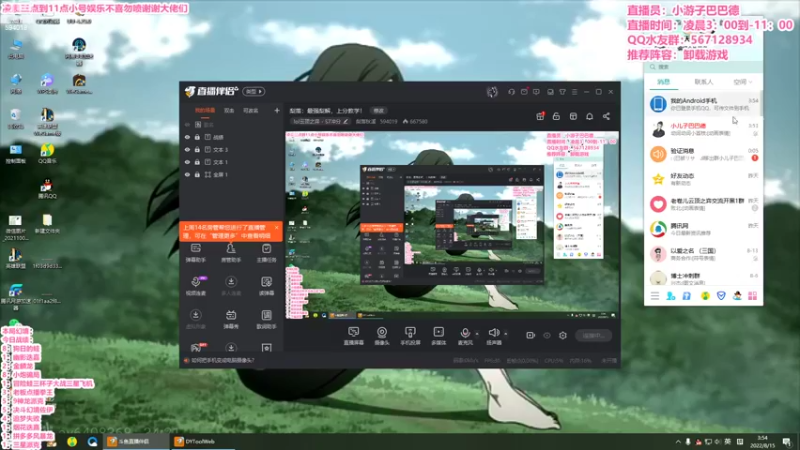Open the 弹幕秀 tool
Image resolution: width=800 pixels, height=450 pixels.
(231, 319)
